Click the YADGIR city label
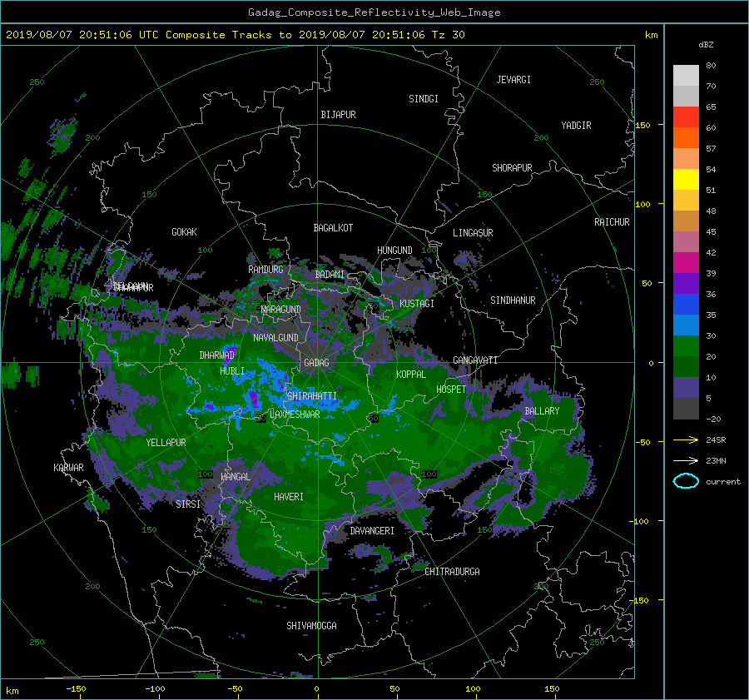749x700 pixels. (576, 126)
